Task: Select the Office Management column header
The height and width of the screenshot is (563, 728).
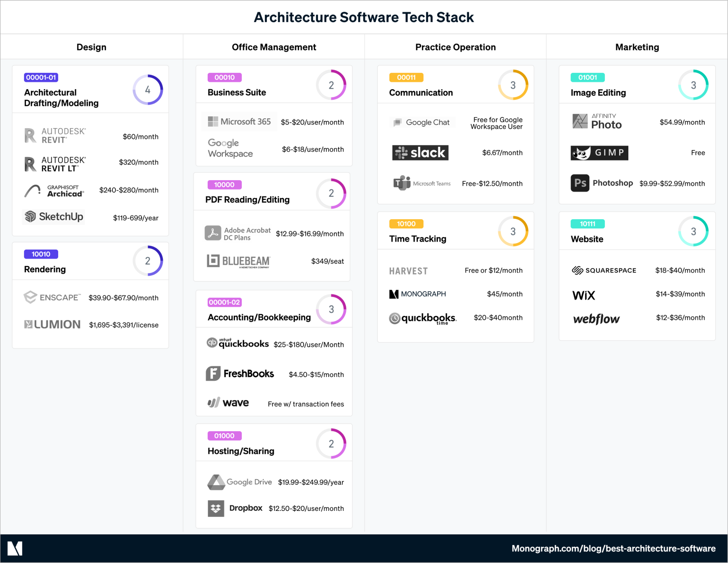Action: click(274, 47)
